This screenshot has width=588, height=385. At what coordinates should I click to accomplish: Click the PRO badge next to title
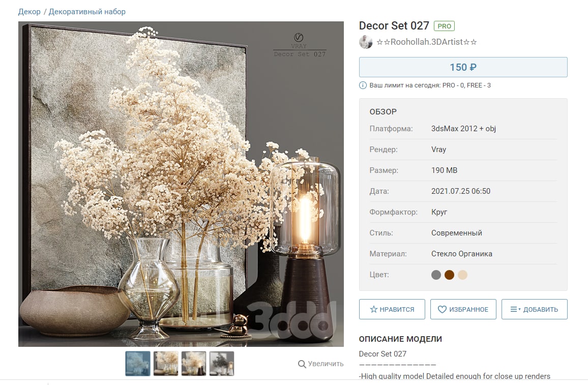(x=444, y=26)
